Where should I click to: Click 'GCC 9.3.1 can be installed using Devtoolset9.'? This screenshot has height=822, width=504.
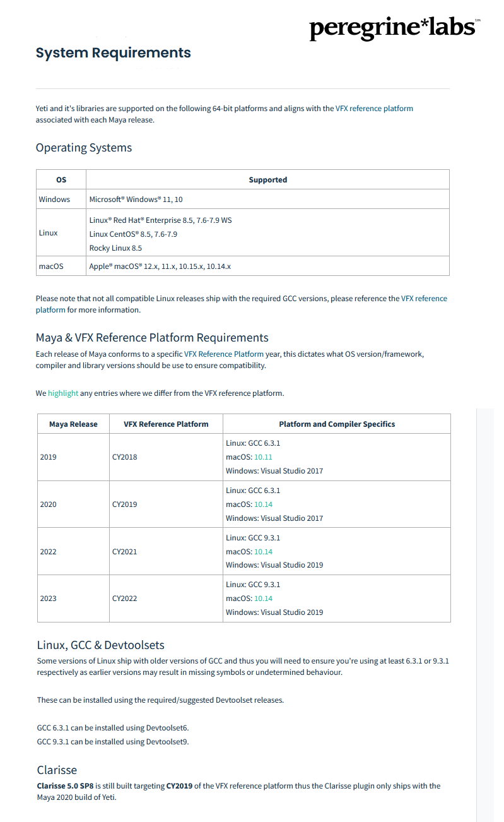pyautogui.click(x=113, y=742)
